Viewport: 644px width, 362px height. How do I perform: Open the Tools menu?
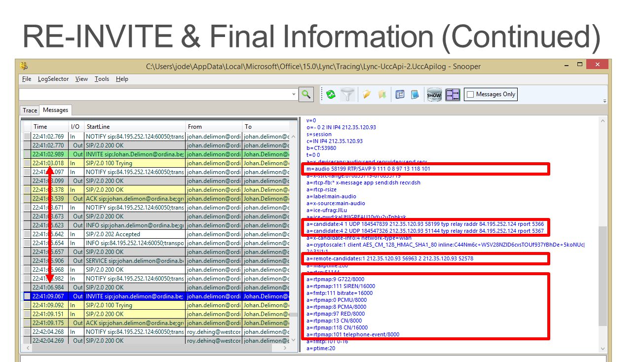(x=102, y=79)
